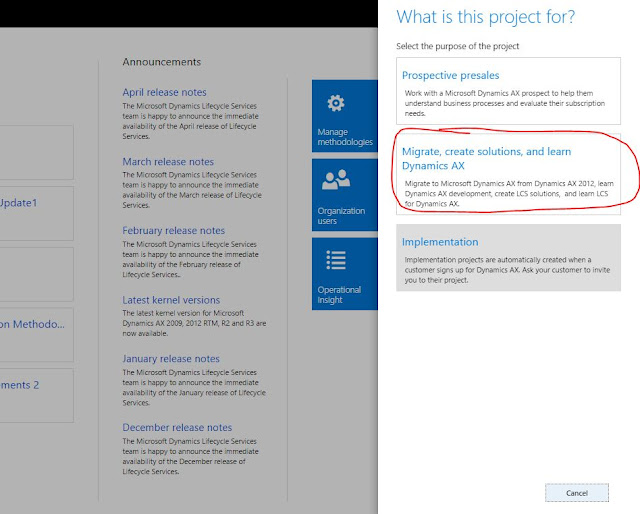
Task: Choose the Prospective presales project purpose
Action: (x=508, y=91)
